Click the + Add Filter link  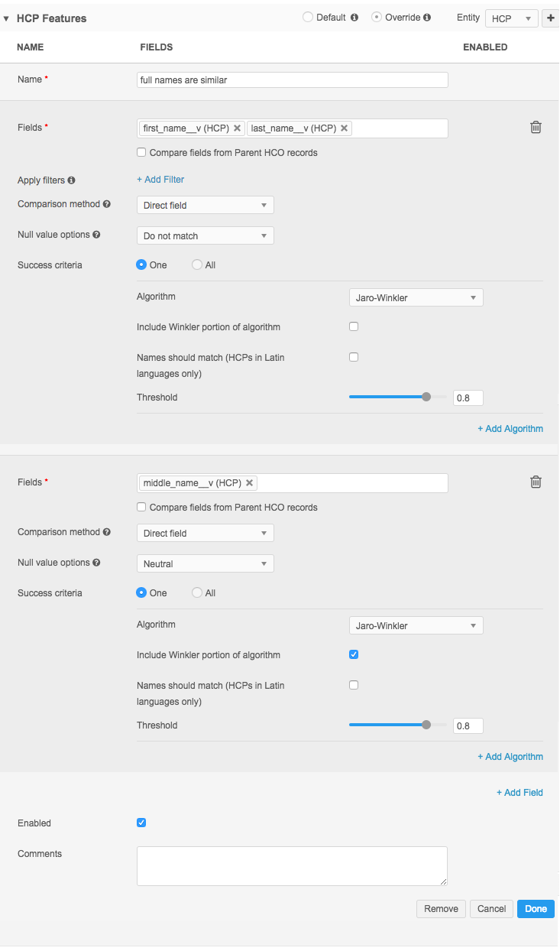[x=160, y=180]
